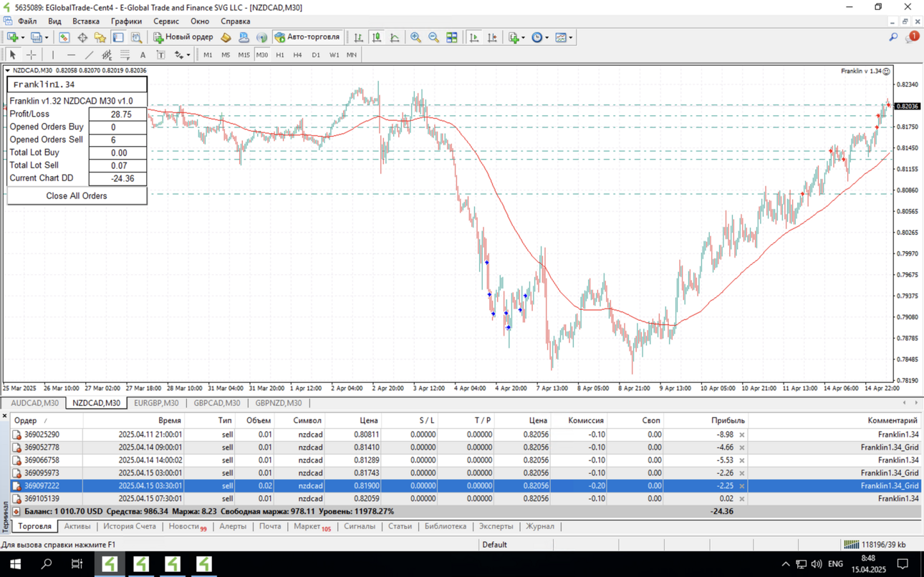Toggle the Авто-торговля button
The width and height of the screenshot is (924, 577).
[x=307, y=37]
